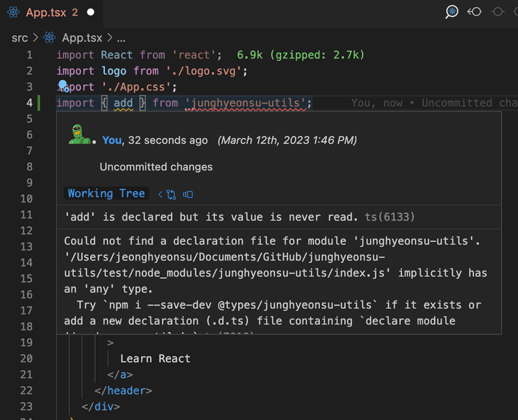Click the './App.css' string on line 3

pyautogui.click(x=136, y=87)
